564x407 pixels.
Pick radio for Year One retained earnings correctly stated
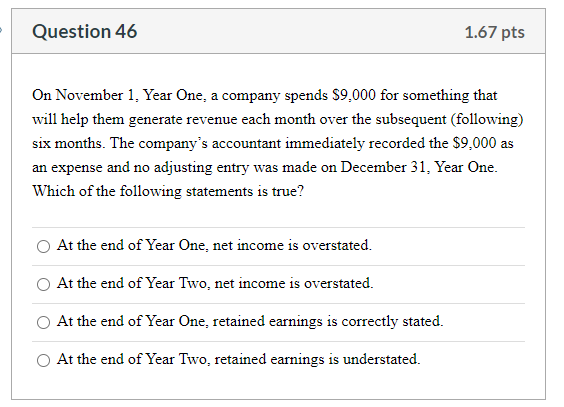pos(44,322)
